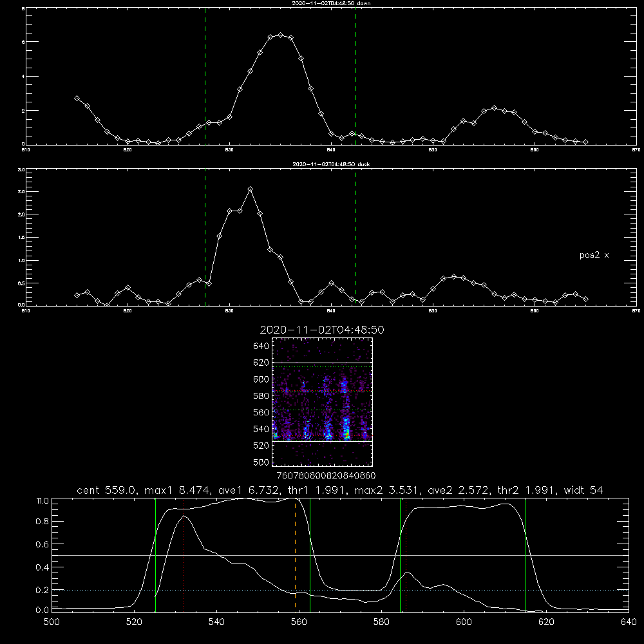Viewport: 644px width, 644px height.
Task: Click the '540' x-axis label of the bottom plot
Action: pos(216,622)
